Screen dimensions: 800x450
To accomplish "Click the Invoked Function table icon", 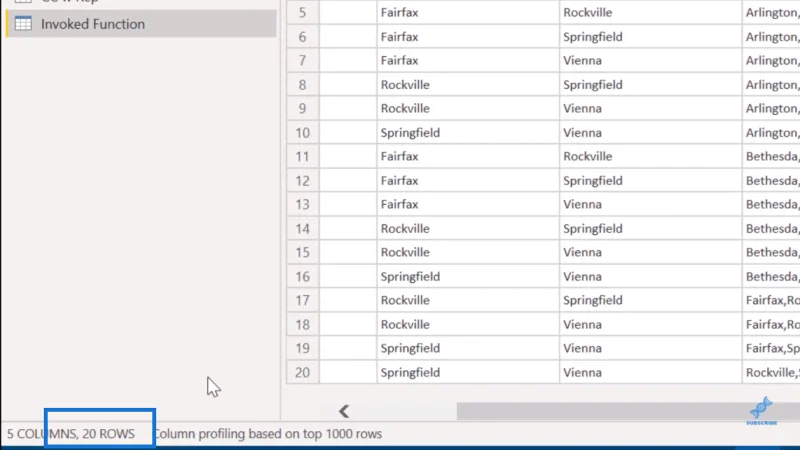I will click(x=23, y=23).
